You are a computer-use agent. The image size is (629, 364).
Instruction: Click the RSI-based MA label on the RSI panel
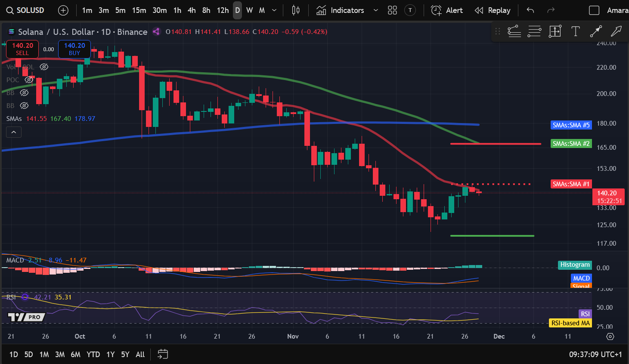coord(570,323)
